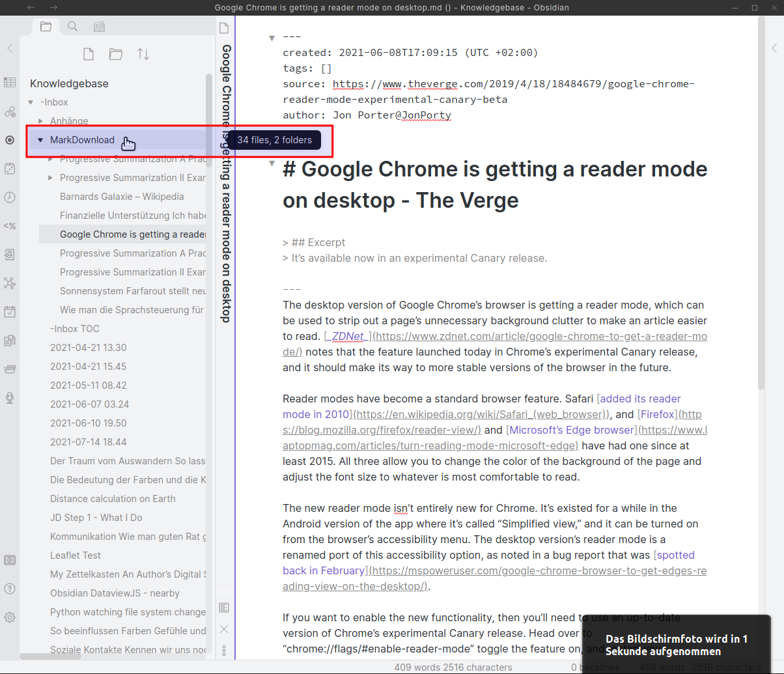Viewport: 784px width, 674px height.
Task: Open help via the question mark icon
Action: tap(10, 589)
